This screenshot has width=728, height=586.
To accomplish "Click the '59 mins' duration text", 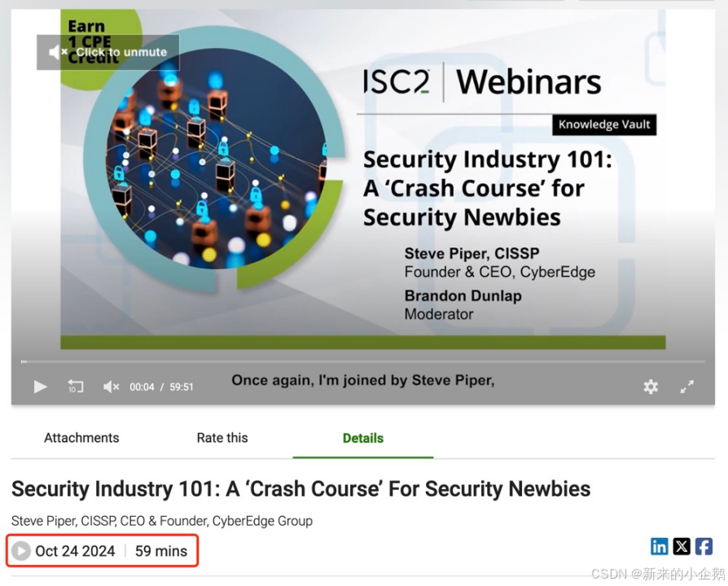I will tap(161, 551).
